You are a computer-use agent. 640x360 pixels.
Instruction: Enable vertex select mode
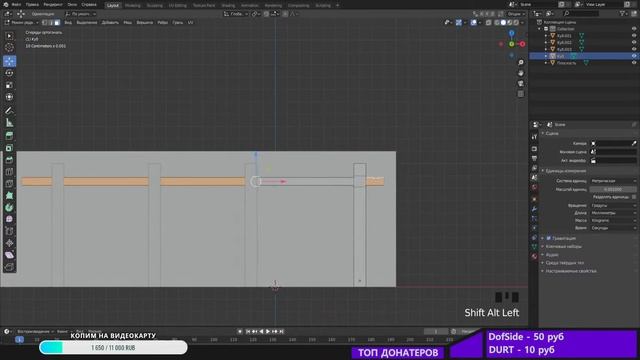coord(44,22)
